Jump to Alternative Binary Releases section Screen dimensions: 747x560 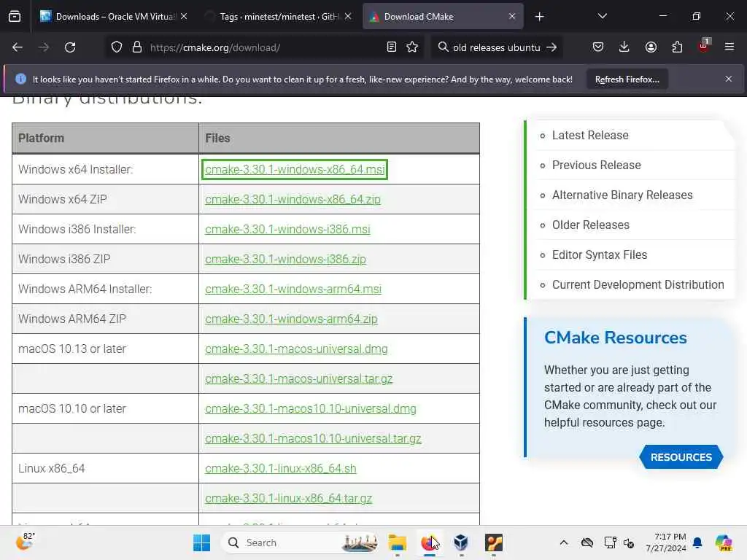coord(622,195)
